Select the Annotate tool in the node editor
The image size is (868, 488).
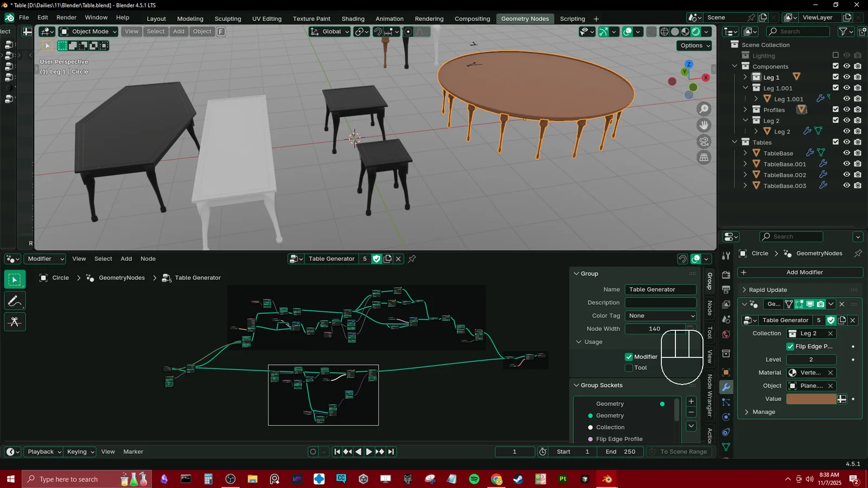(x=15, y=300)
